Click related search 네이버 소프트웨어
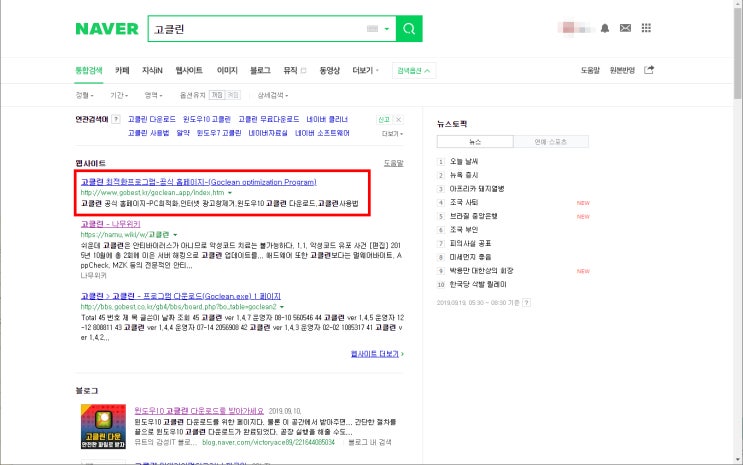The height and width of the screenshot is (465, 743). click(322, 133)
